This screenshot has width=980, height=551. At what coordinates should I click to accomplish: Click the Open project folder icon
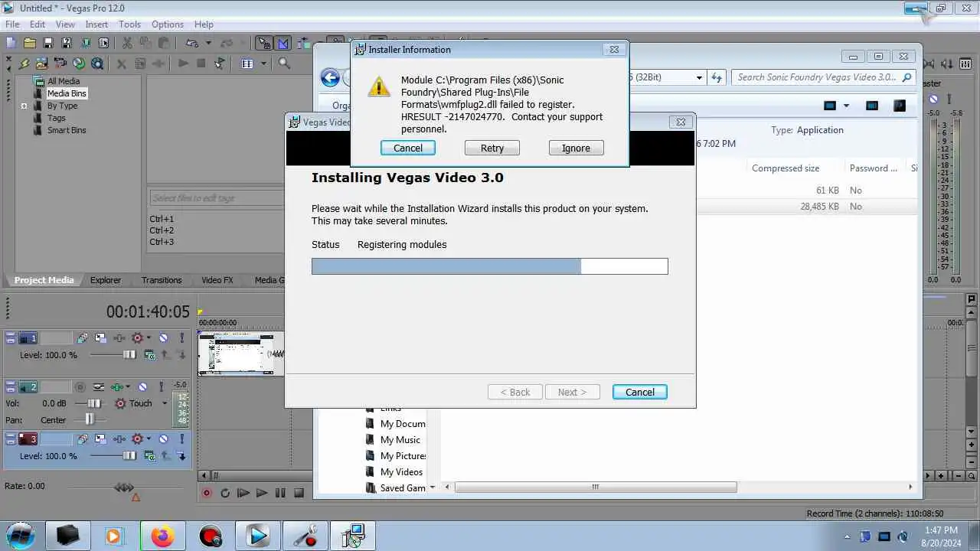(30, 43)
